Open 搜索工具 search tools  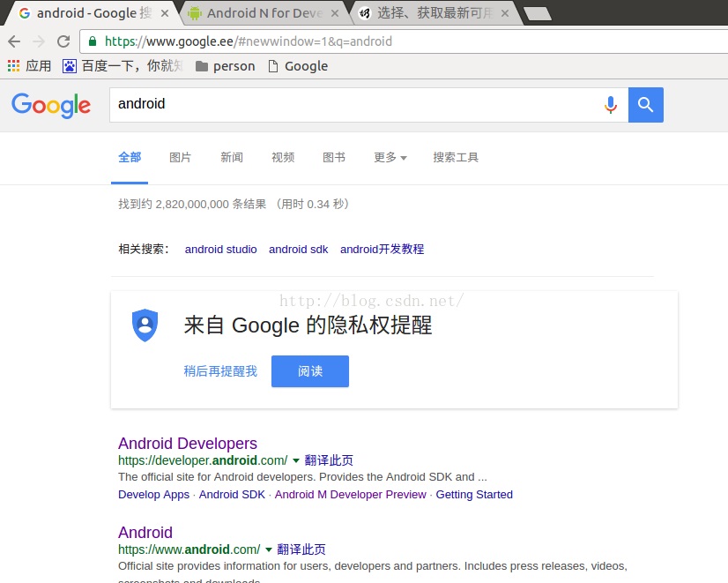click(456, 158)
